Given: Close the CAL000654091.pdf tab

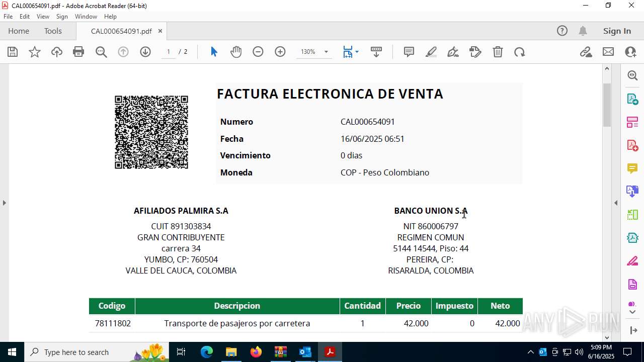Looking at the screenshot, I should tap(160, 31).
